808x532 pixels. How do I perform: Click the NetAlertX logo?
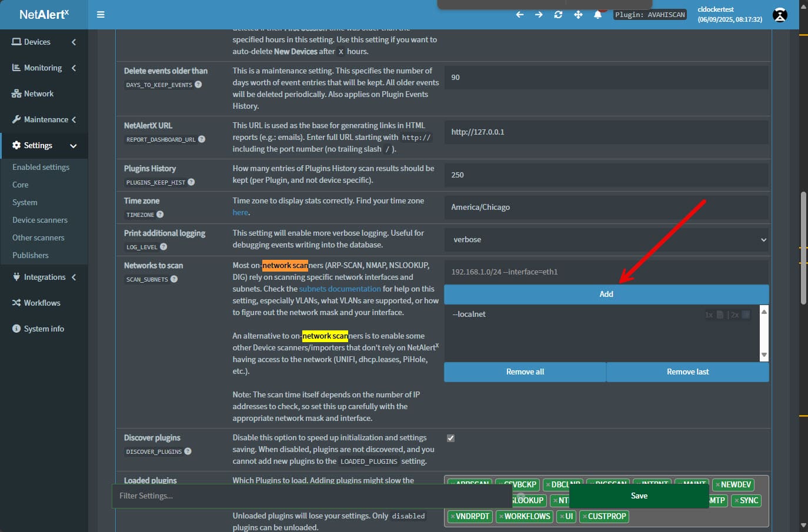(44, 15)
